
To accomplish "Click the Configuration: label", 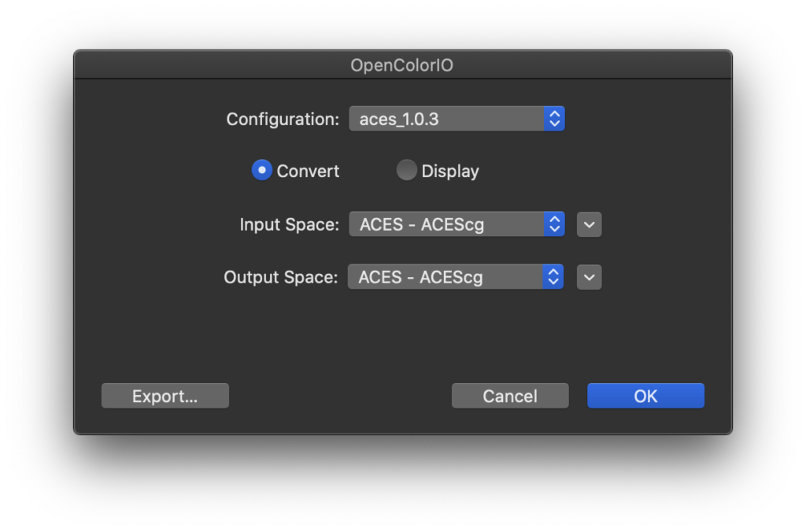I will click(x=283, y=119).
